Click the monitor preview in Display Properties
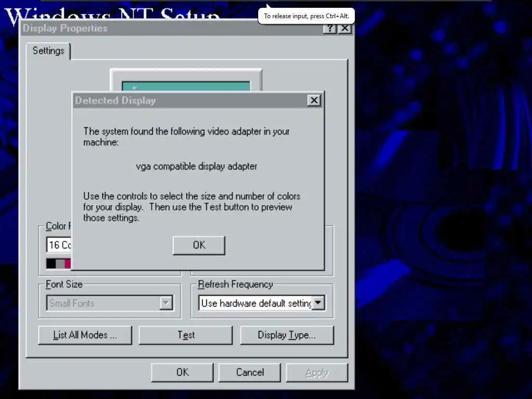This screenshot has width=532, height=399. coord(186,81)
